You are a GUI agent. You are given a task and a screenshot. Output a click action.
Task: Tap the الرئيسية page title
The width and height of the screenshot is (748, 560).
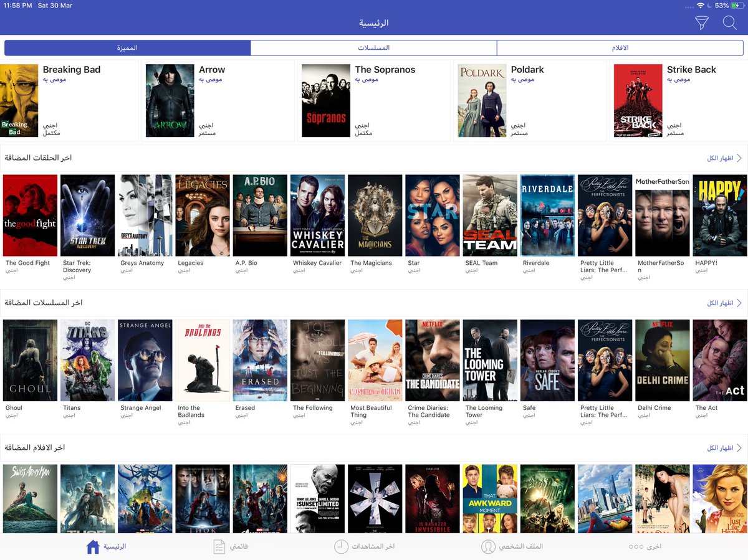pos(374,23)
